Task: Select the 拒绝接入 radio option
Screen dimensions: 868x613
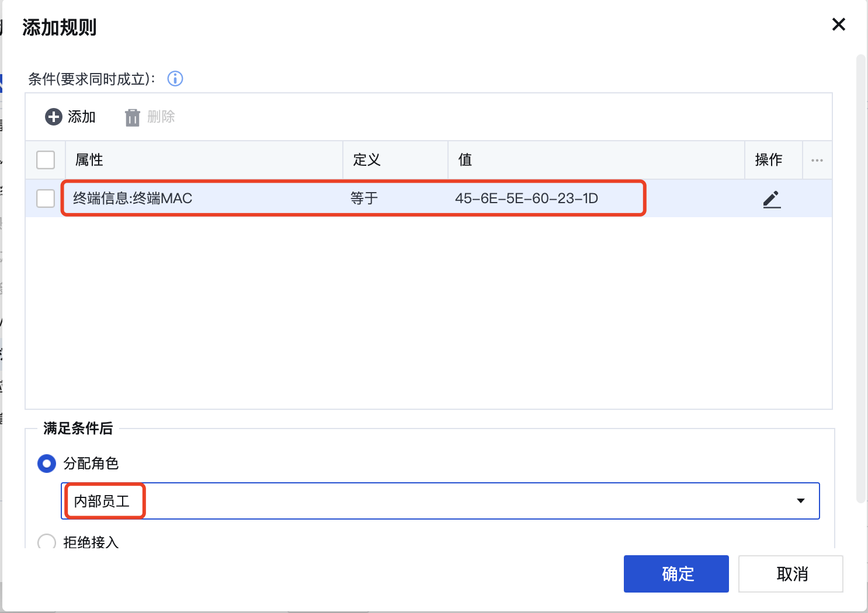Action: click(x=47, y=542)
